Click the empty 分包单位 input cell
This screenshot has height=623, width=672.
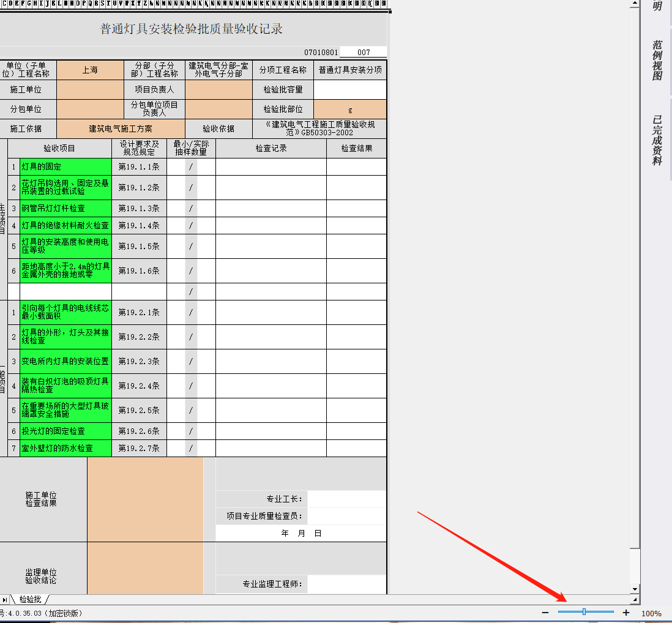90,109
